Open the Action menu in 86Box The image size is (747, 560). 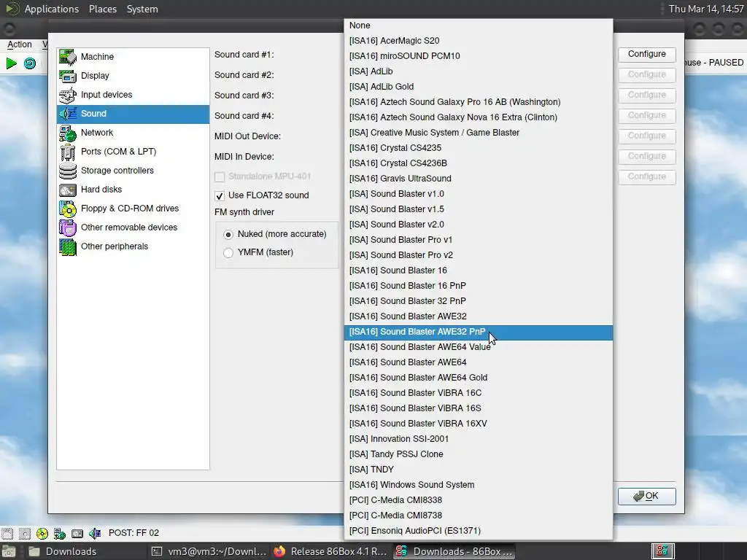pos(20,44)
